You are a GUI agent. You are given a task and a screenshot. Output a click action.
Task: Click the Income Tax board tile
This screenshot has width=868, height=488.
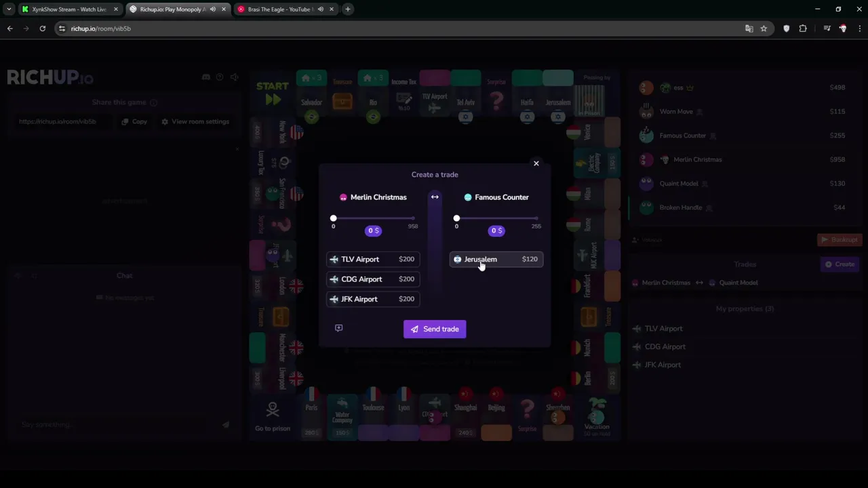coord(404,94)
